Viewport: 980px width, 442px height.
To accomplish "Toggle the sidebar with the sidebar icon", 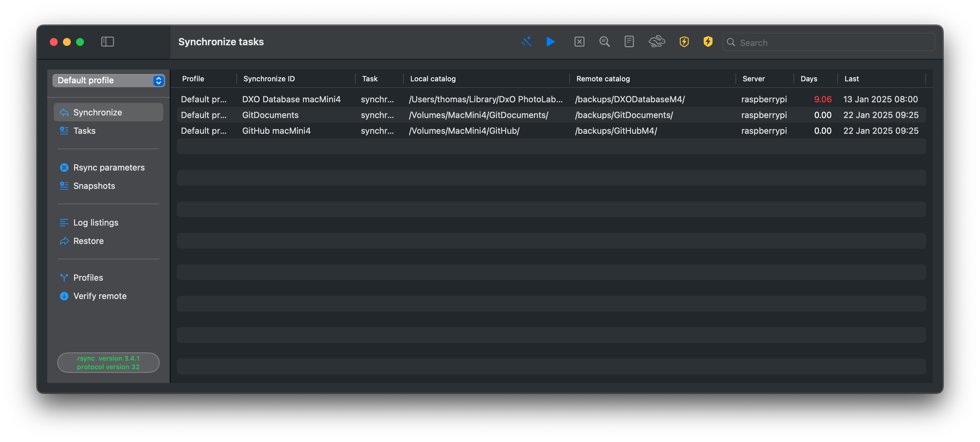I will (107, 42).
